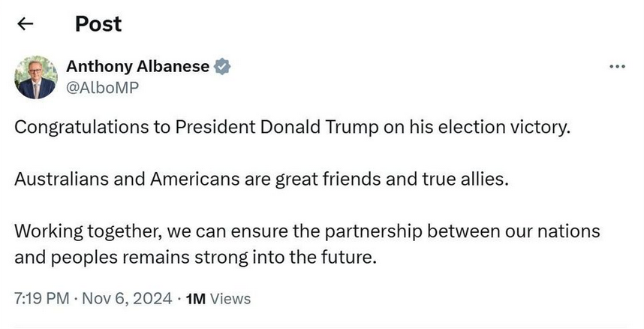Open Anthony Albanese's profile picture
The width and height of the screenshot is (644, 329).
click(36, 77)
